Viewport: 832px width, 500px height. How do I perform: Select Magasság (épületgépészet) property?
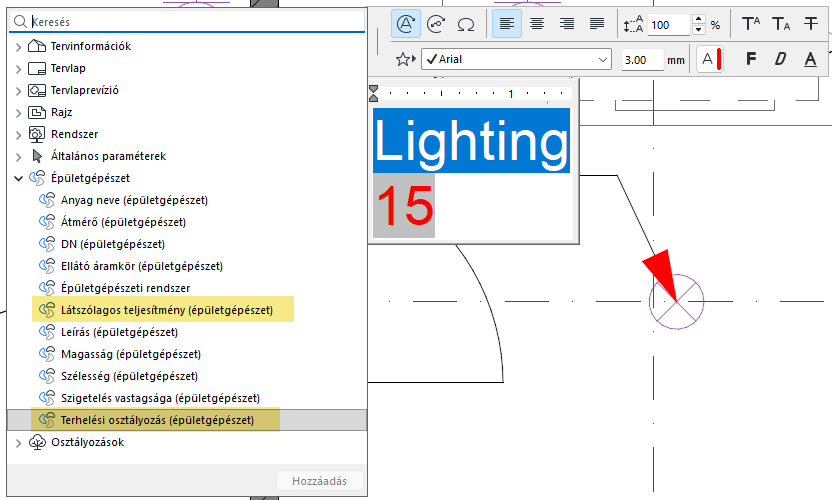[x=131, y=354]
